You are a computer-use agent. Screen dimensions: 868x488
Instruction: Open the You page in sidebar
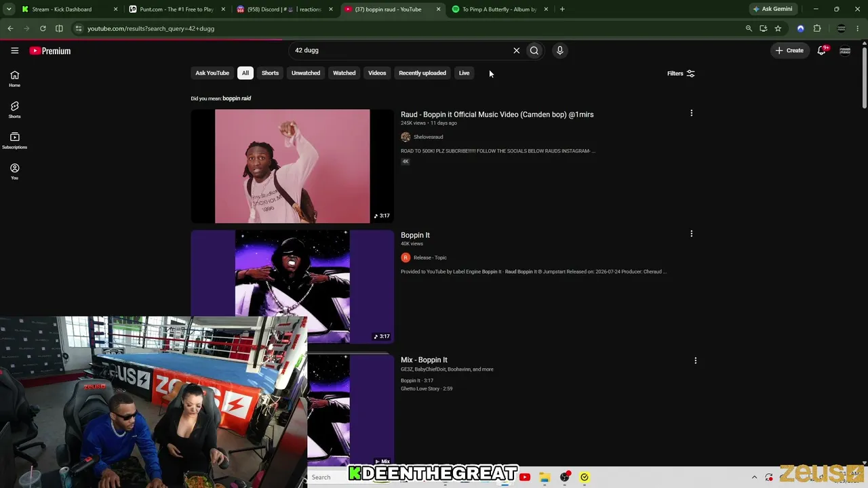(14, 171)
